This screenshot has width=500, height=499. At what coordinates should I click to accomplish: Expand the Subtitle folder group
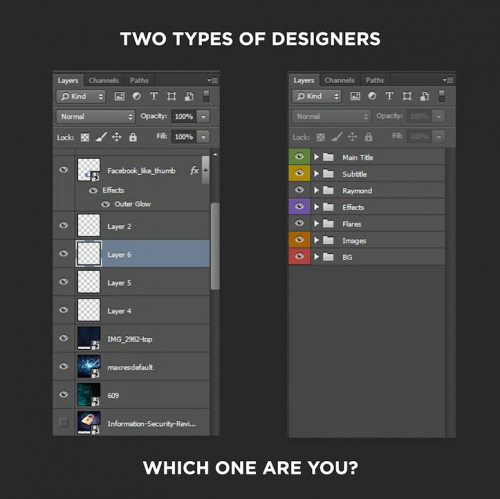tap(316, 174)
